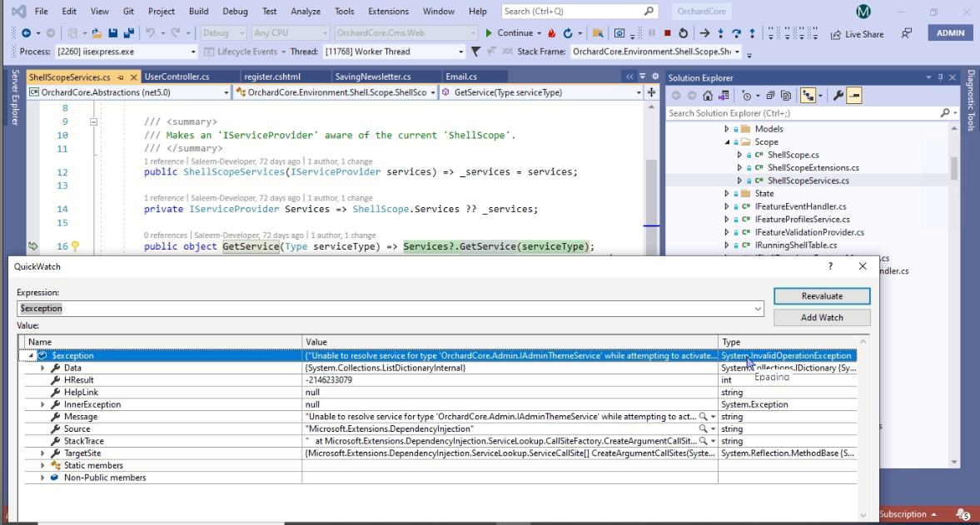Collapse the $exception root node

click(31, 356)
